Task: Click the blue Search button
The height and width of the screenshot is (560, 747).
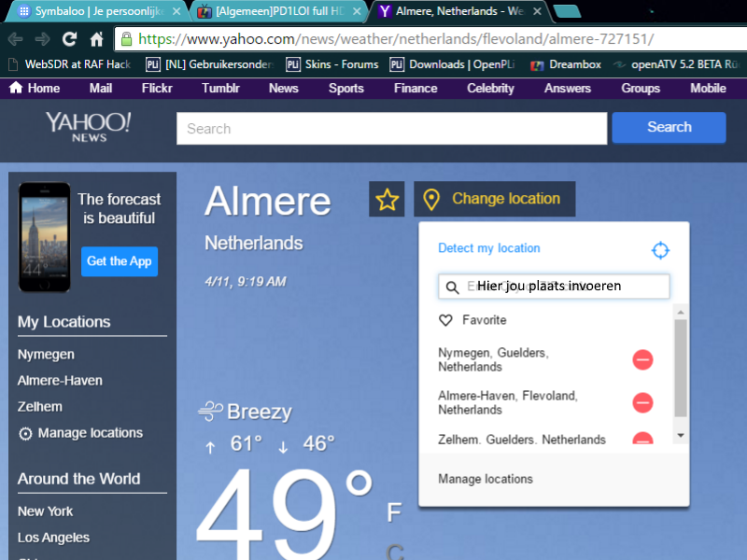Action: tap(669, 127)
